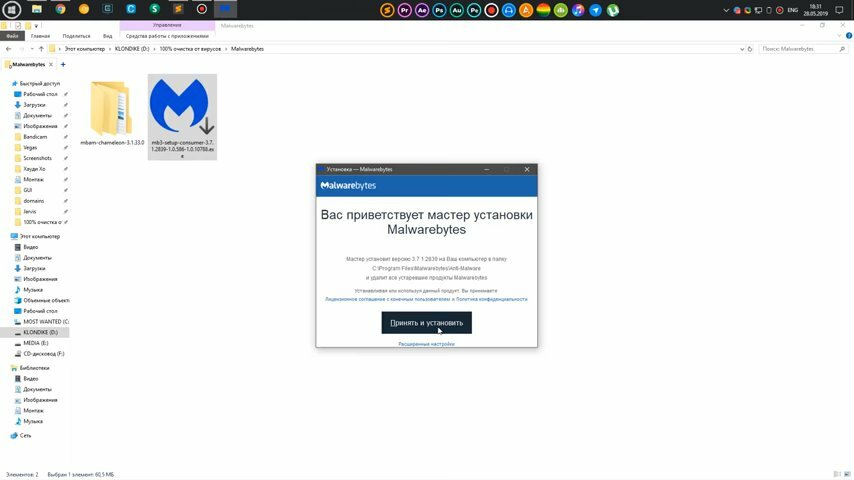
Task: Open Средства работы с приложениями tab
Action: [x=167, y=36]
